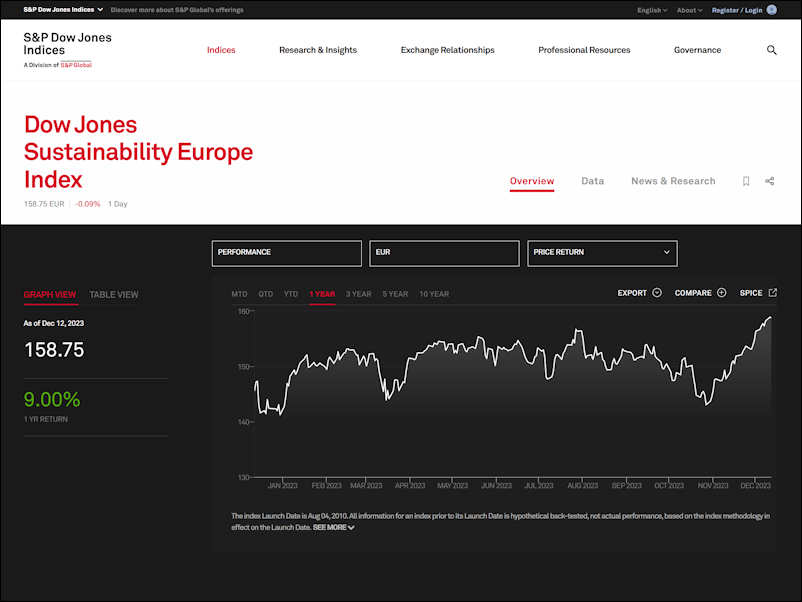Expand SEE MORE under the launch date note
Image resolution: width=802 pixels, height=602 pixels.
coord(333,527)
